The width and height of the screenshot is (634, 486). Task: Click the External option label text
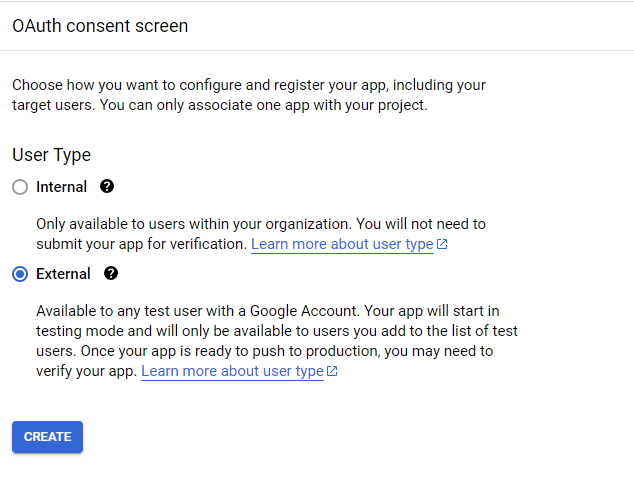pyautogui.click(x=63, y=274)
